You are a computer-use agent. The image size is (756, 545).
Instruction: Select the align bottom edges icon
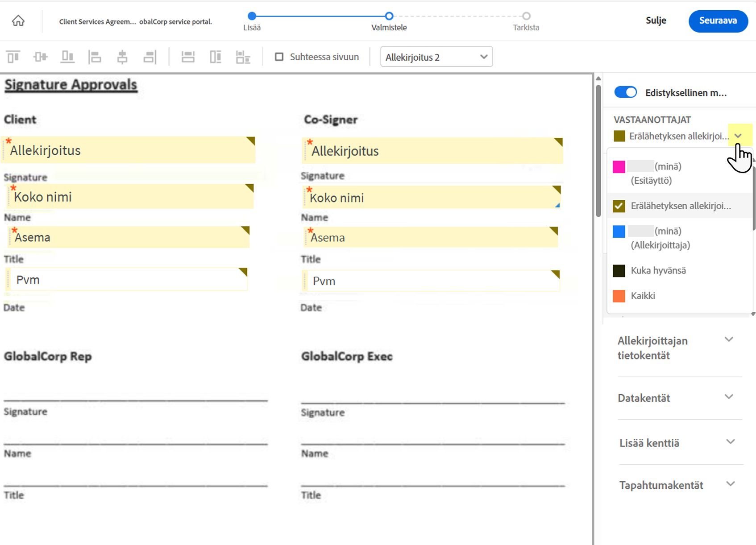coord(67,57)
